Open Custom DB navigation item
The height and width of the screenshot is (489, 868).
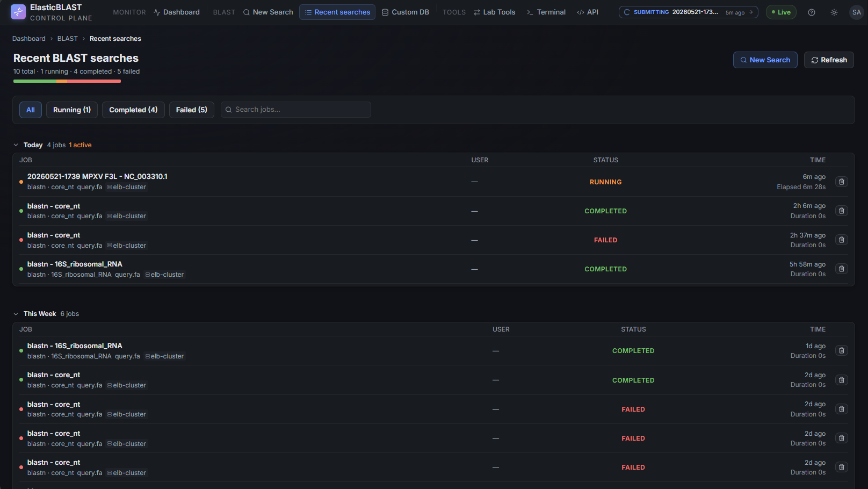click(x=405, y=12)
